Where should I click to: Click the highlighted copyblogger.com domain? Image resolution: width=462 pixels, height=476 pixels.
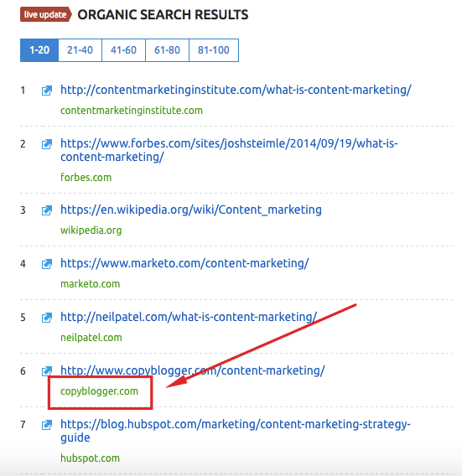[x=99, y=391]
